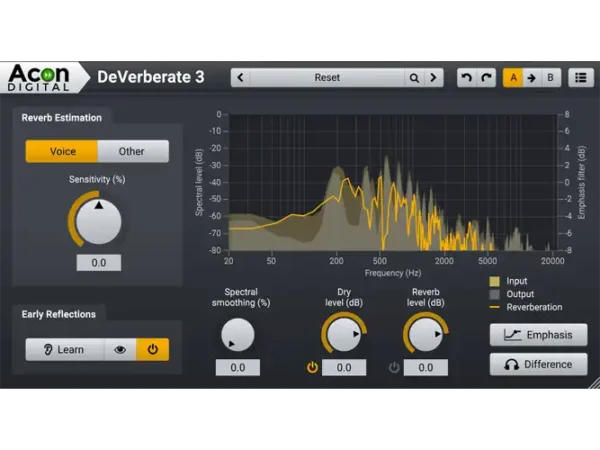Select Other reverb estimation mode
Image resolution: width=600 pixels, height=450 pixels.
[133, 151]
